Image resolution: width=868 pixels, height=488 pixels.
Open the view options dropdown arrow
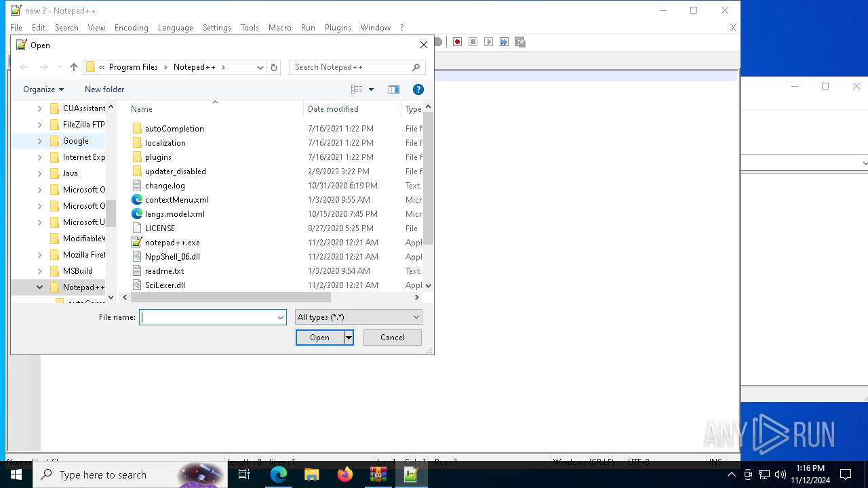coord(371,89)
